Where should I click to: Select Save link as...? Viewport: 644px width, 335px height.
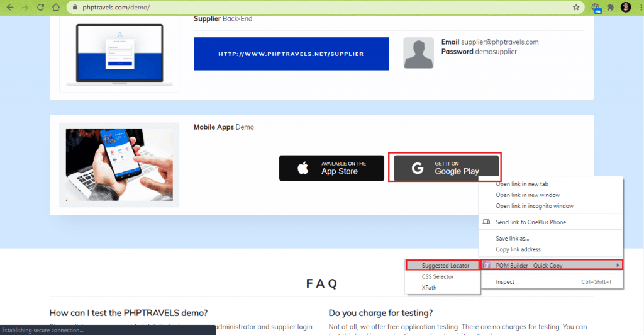pyautogui.click(x=551, y=239)
